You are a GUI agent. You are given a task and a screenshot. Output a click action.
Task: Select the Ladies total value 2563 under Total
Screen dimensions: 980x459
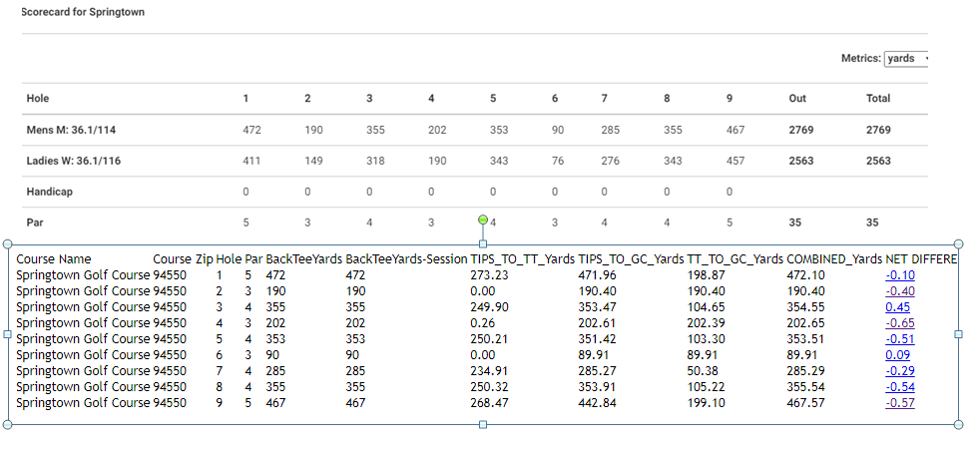(878, 161)
